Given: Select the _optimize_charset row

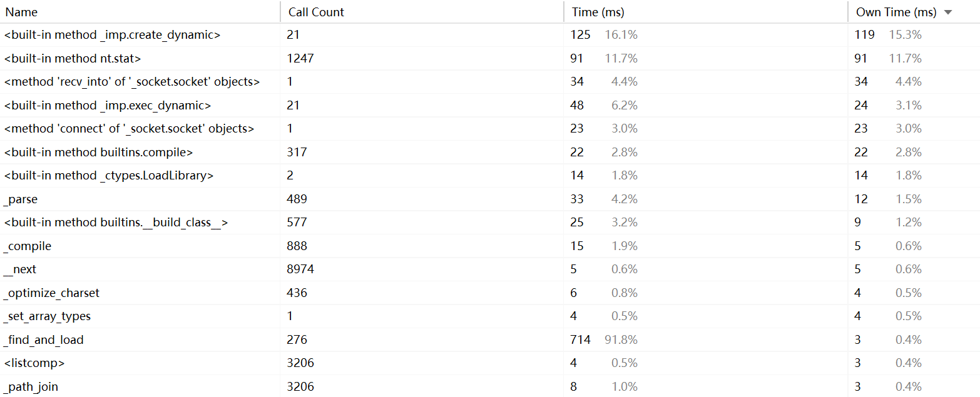Looking at the screenshot, I should pyautogui.click(x=490, y=293).
